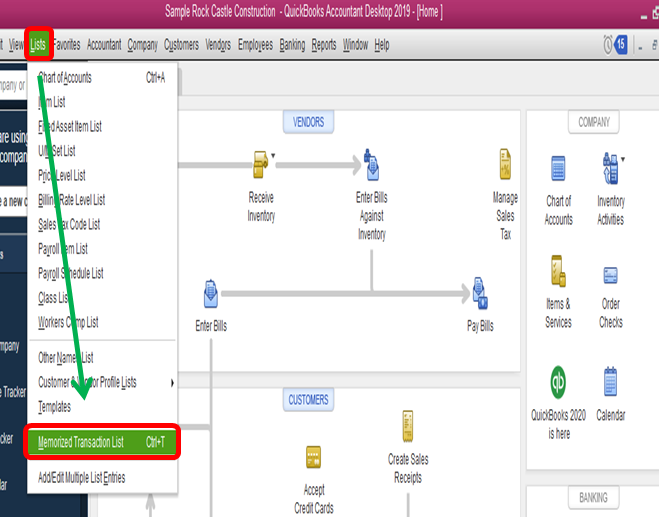
Task: Open the Employees menu
Action: (255, 45)
